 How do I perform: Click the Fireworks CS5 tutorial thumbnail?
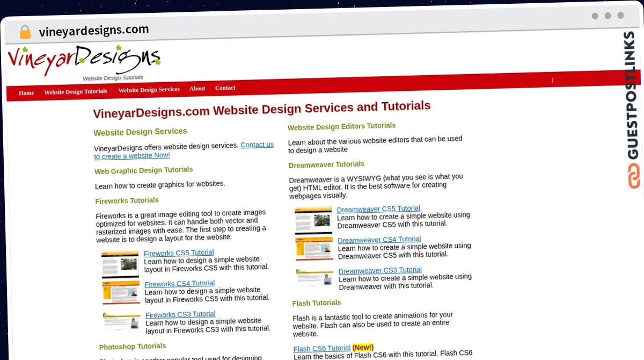coord(120,264)
